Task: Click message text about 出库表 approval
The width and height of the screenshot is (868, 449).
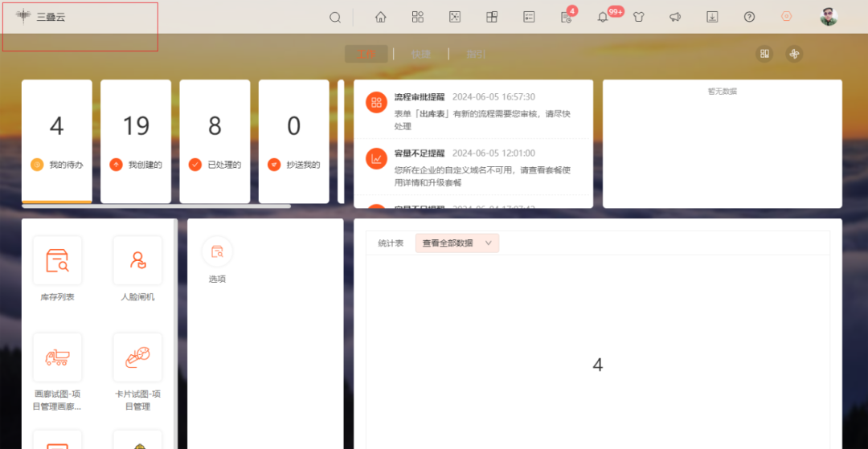Action: point(482,120)
